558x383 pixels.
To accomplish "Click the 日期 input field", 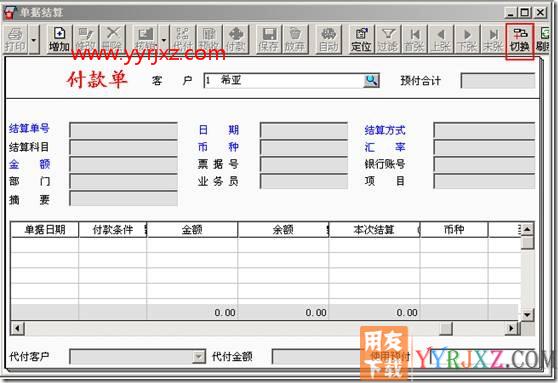I will tap(304, 130).
